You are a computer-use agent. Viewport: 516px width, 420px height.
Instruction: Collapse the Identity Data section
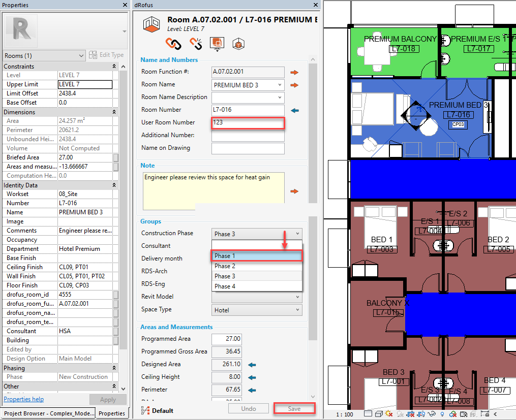point(113,185)
